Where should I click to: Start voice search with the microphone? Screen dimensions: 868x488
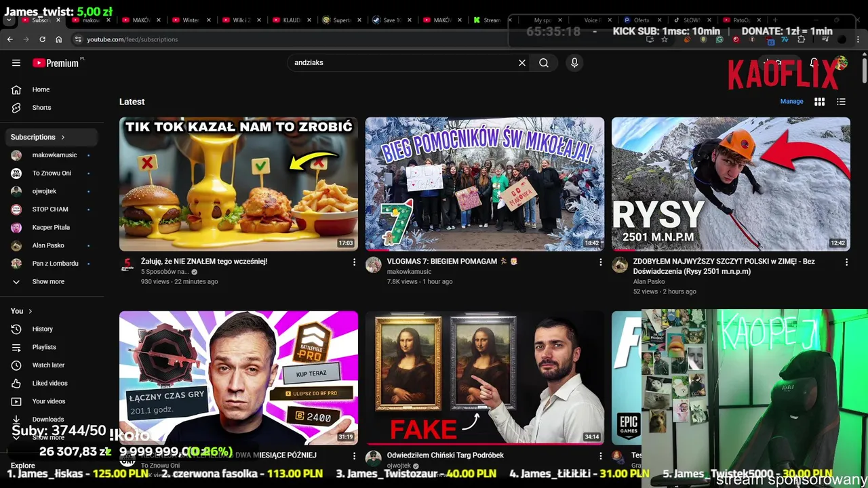point(574,62)
